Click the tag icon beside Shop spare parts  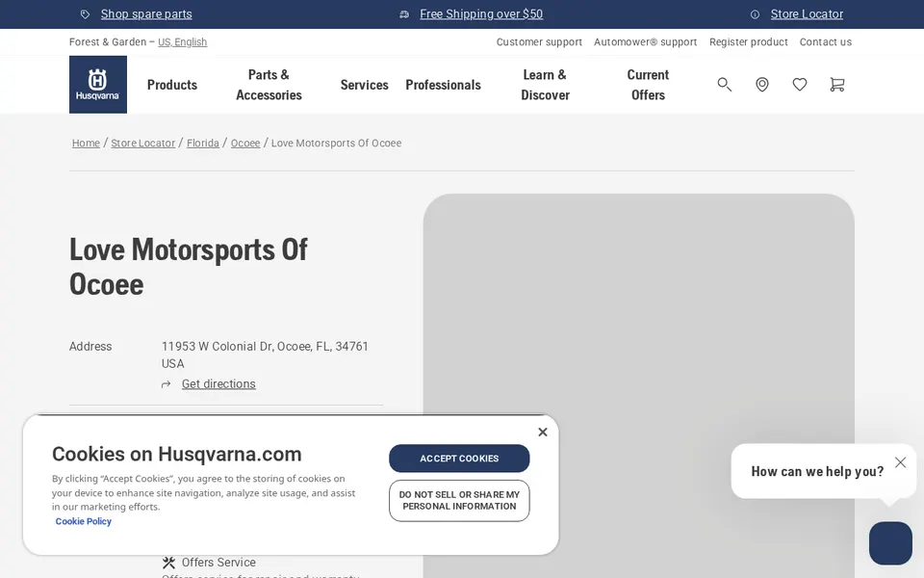[x=86, y=14]
